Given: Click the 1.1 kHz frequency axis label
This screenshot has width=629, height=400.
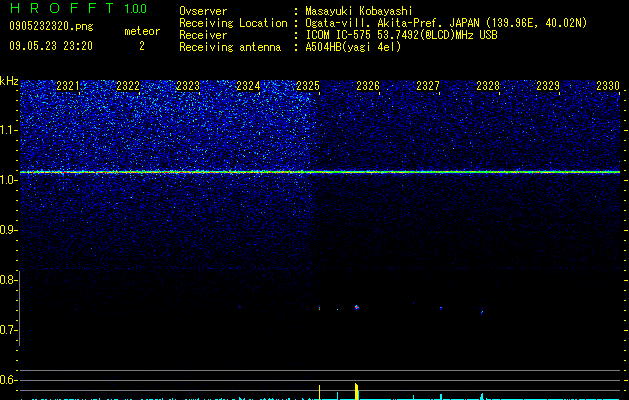Looking at the screenshot, I should click(9, 130).
